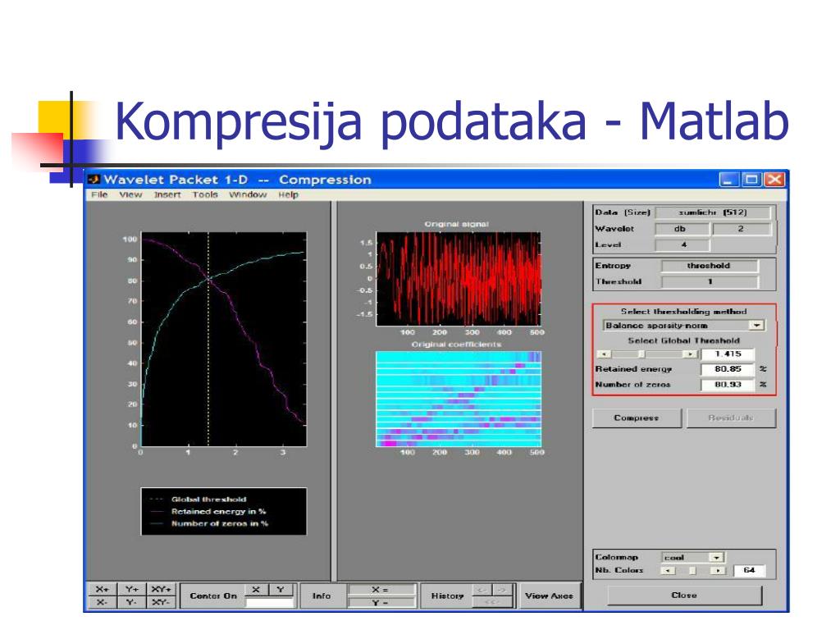Screen dimensions: 840x630
Task: Click the Global Threshold slider right arrow
Action: 691,354
